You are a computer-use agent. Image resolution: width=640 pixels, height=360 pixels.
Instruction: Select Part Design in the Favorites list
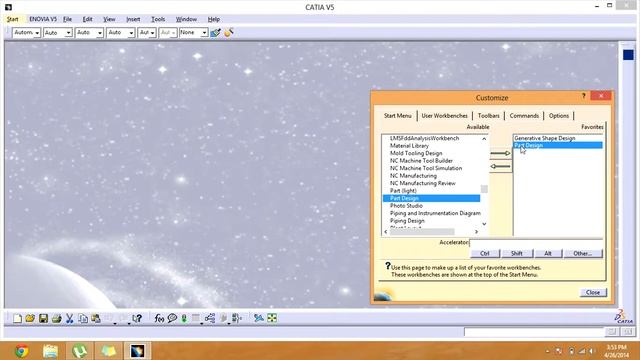click(558, 145)
